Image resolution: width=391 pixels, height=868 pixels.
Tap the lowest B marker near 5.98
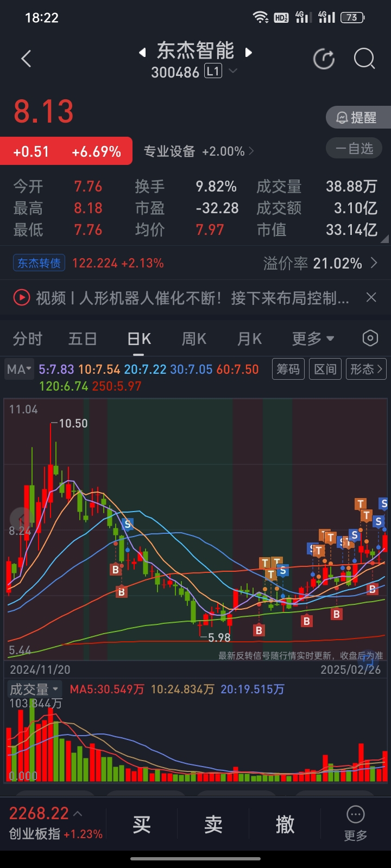pyautogui.click(x=258, y=630)
